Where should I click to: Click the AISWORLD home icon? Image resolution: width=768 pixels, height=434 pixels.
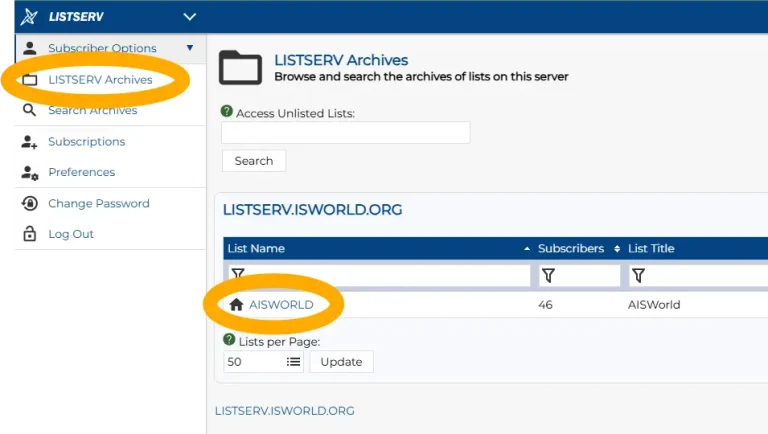236,305
